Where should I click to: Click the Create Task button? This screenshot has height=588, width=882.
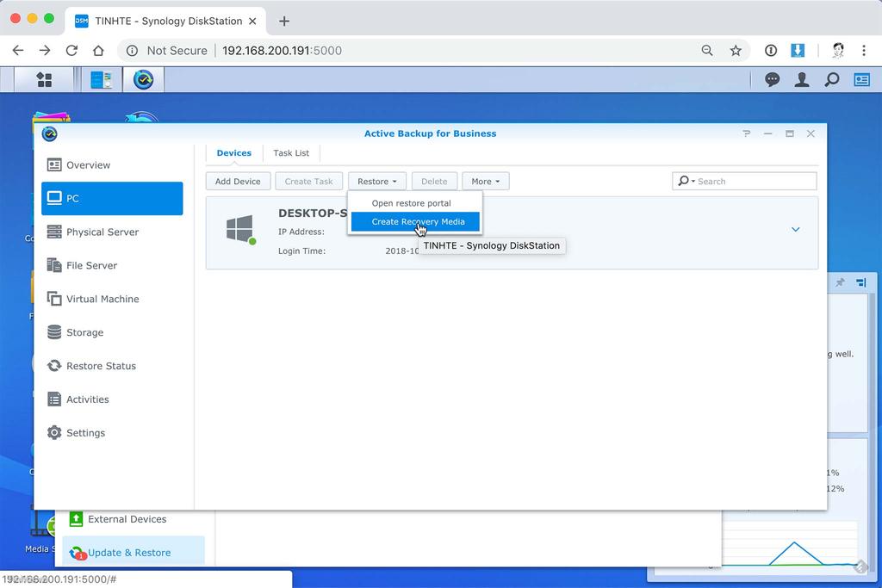click(x=309, y=181)
